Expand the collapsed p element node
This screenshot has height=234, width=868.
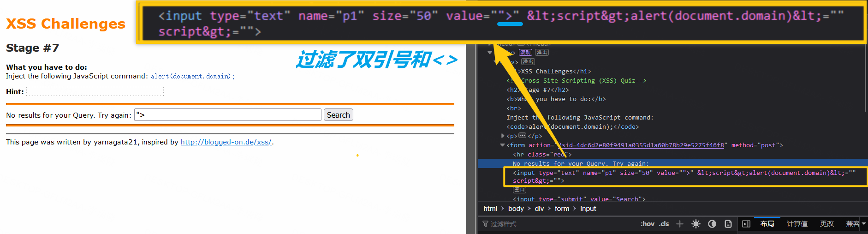tap(503, 136)
